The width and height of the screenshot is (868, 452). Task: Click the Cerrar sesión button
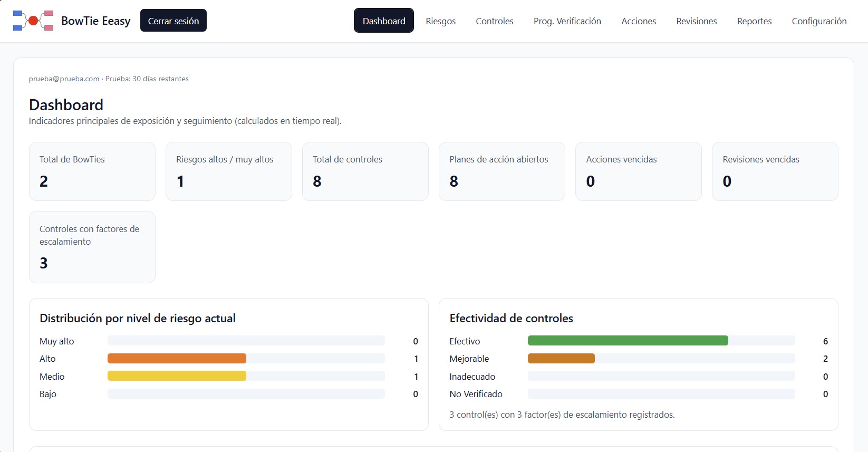coord(173,21)
